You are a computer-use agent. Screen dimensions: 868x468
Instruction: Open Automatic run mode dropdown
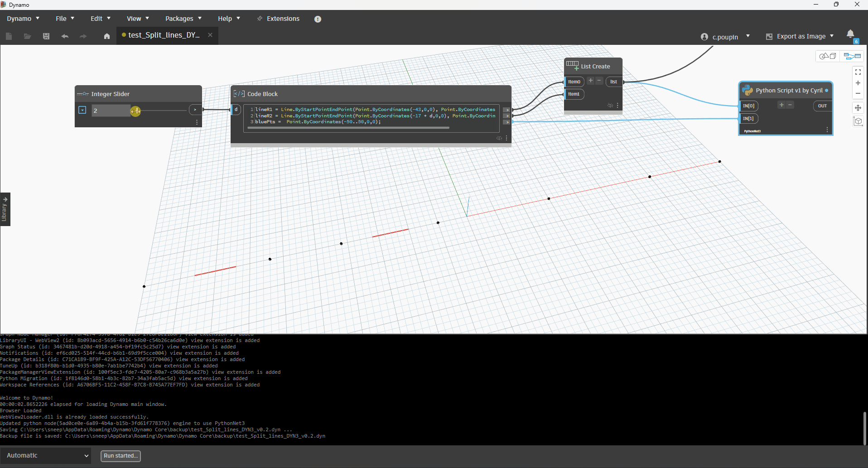click(46, 456)
